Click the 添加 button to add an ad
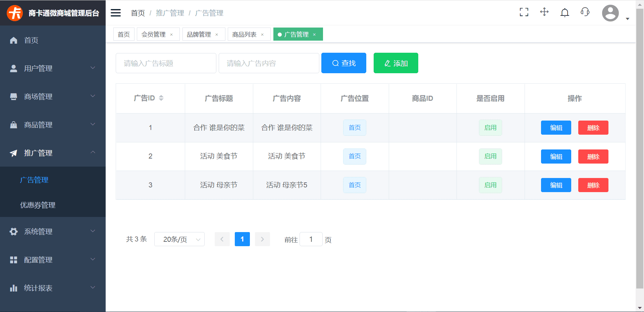 click(x=396, y=63)
